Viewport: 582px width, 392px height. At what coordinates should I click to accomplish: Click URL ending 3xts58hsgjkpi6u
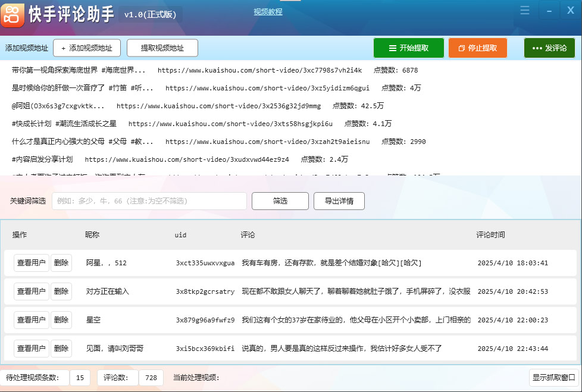(x=230, y=124)
